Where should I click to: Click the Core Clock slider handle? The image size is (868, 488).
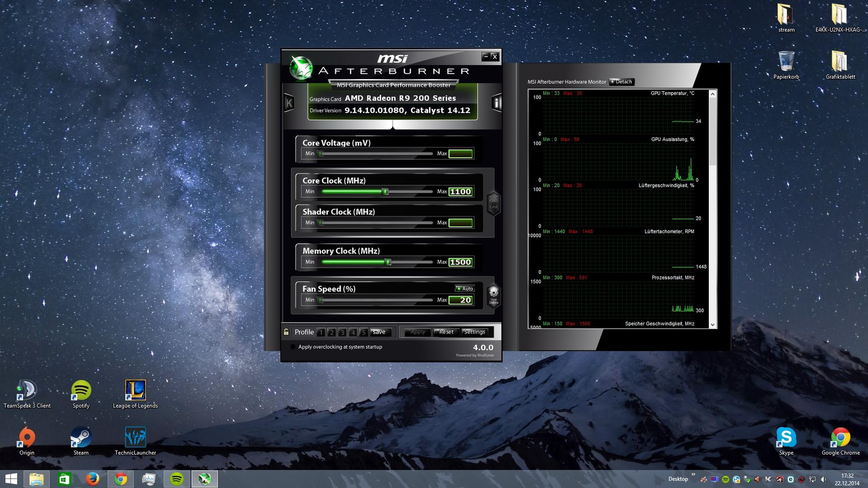[x=385, y=192]
